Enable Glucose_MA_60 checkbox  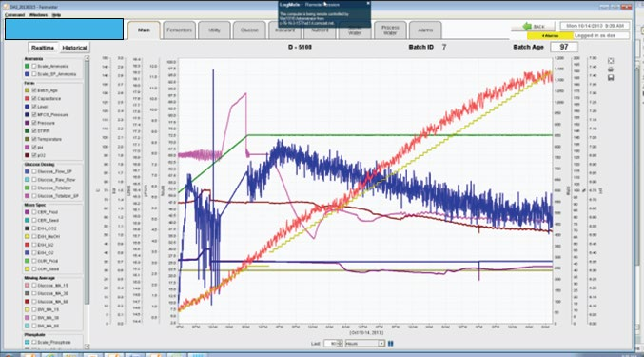pos(34,302)
